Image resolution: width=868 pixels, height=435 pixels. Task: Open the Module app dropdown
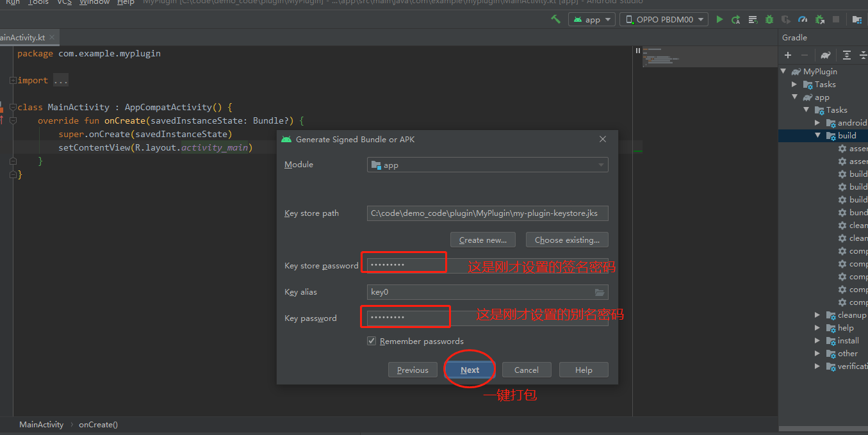(487, 165)
